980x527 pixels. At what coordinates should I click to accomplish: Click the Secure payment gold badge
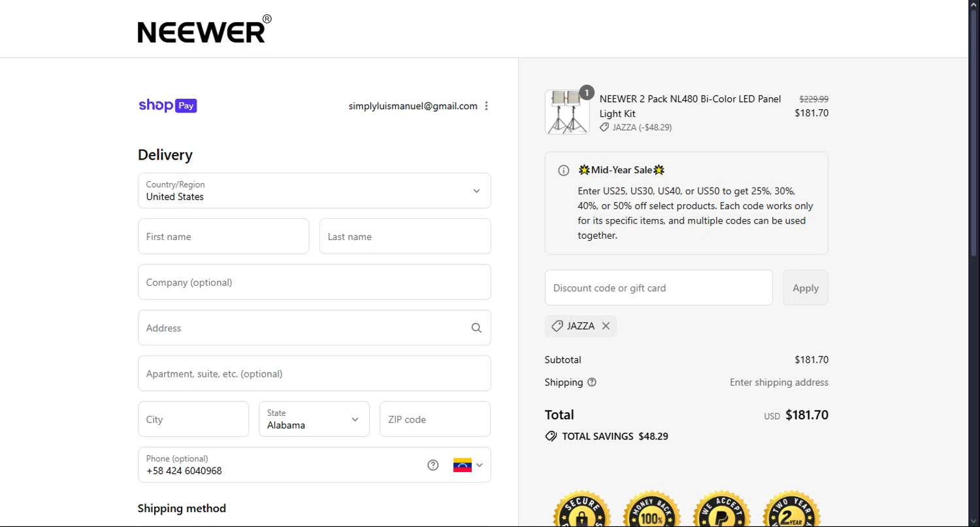point(582,509)
